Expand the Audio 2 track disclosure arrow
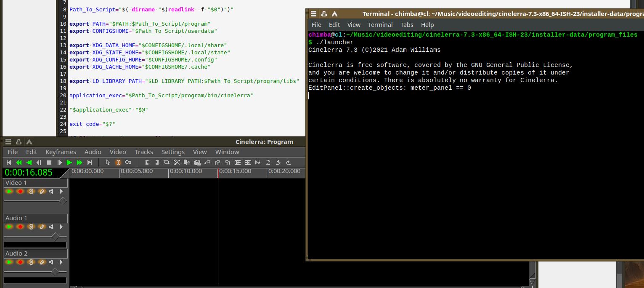This screenshot has height=288, width=644. [x=61, y=262]
